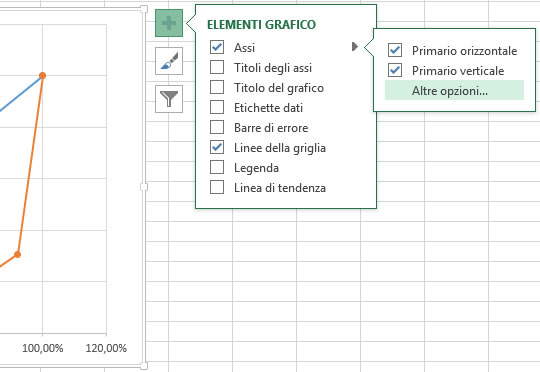This screenshot has height=372, width=540.
Task: Expand the Assi submenu arrow
Action: tap(355, 46)
